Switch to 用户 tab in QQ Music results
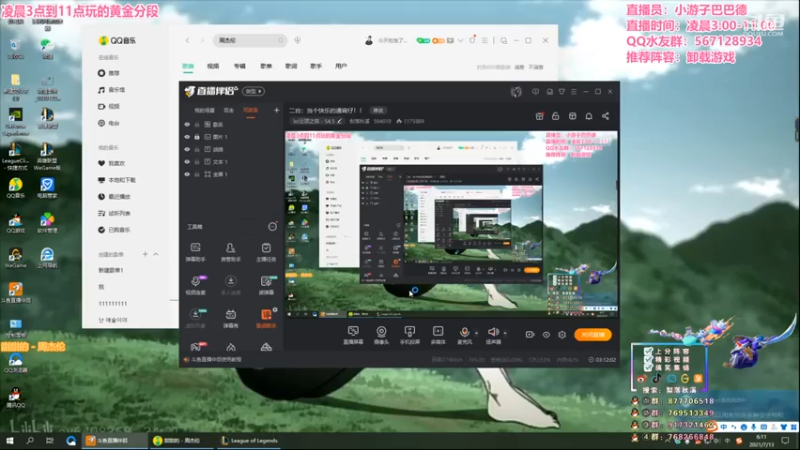Viewport: 800px width, 450px height. pyautogui.click(x=341, y=66)
